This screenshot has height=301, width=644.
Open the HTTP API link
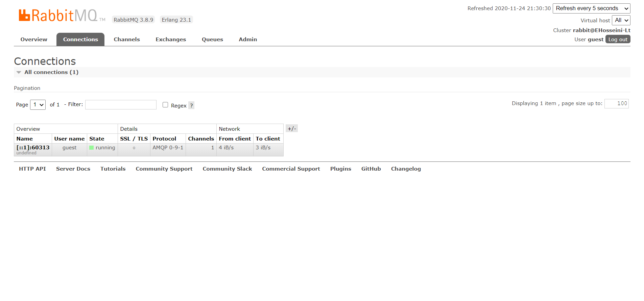pyautogui.click(x=32, y=169)
